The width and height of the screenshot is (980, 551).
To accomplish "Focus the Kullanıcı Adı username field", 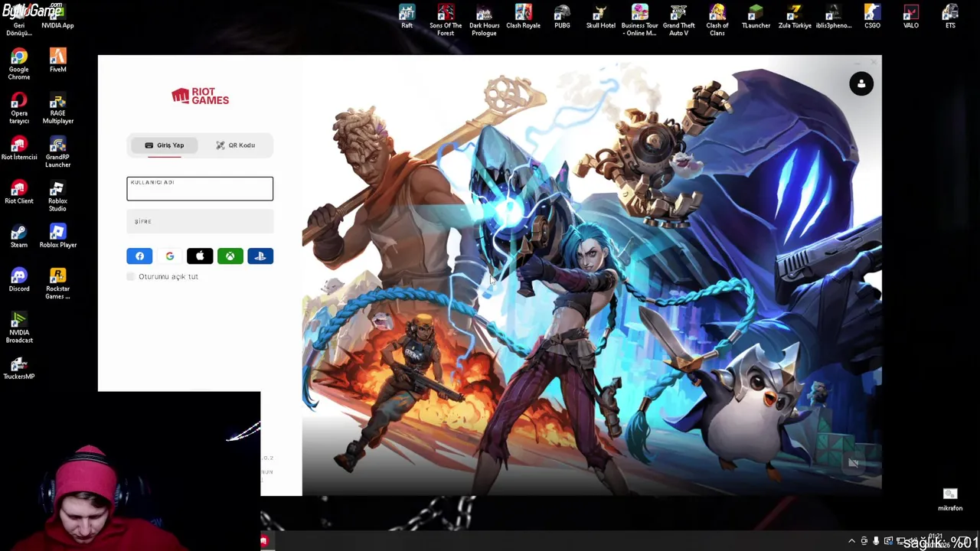I will tap(200, 189).
